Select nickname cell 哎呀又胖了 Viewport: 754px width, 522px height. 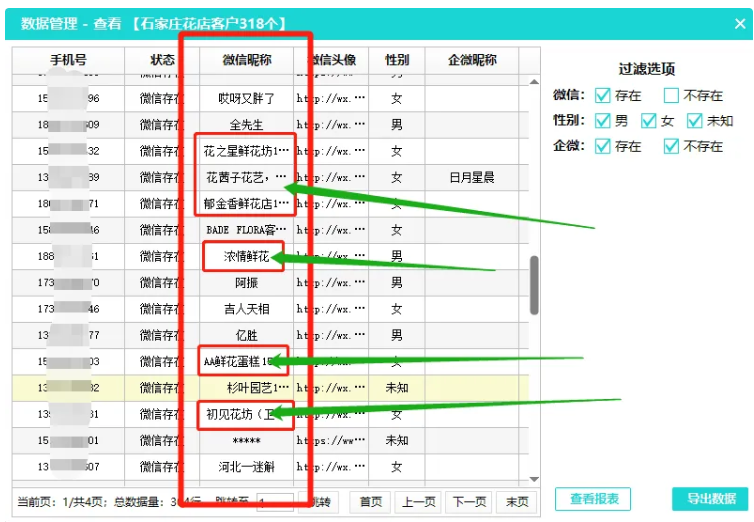pos(247,99)
